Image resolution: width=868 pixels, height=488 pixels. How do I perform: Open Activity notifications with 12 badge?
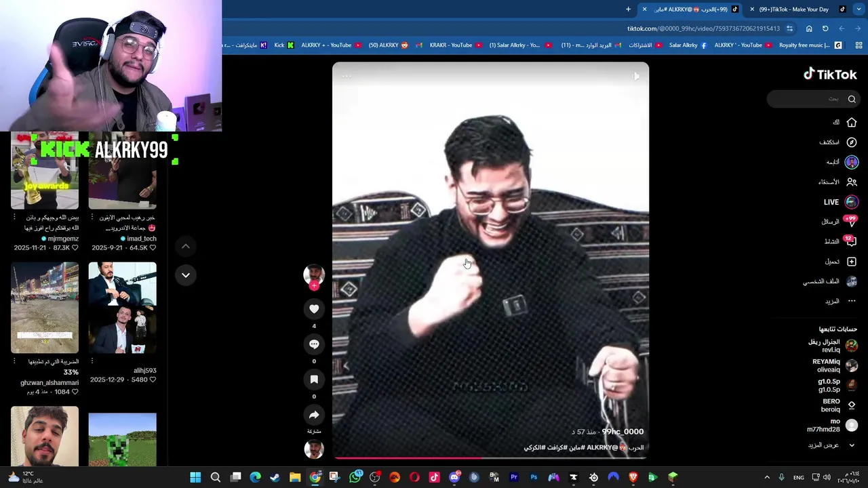pos(850,241)
